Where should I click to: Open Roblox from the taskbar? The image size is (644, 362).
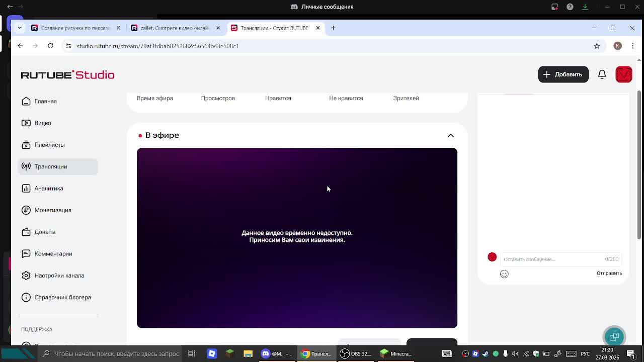(212, 353)
